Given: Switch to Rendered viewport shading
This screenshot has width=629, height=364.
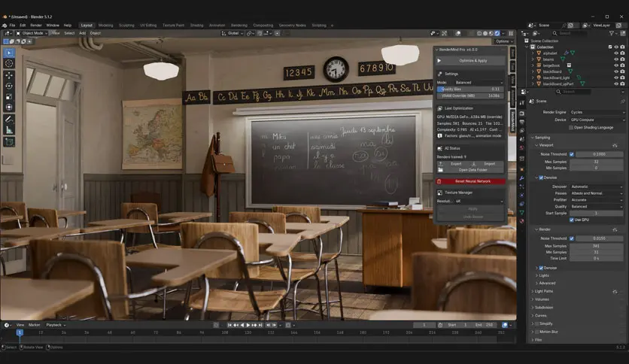Looking at the screenshot, I should pos(497,33).
